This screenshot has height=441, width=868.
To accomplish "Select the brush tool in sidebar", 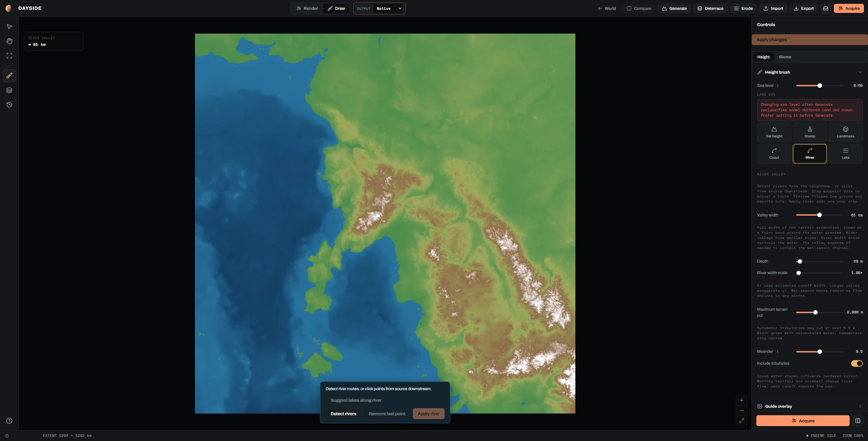I will [9, 75].
